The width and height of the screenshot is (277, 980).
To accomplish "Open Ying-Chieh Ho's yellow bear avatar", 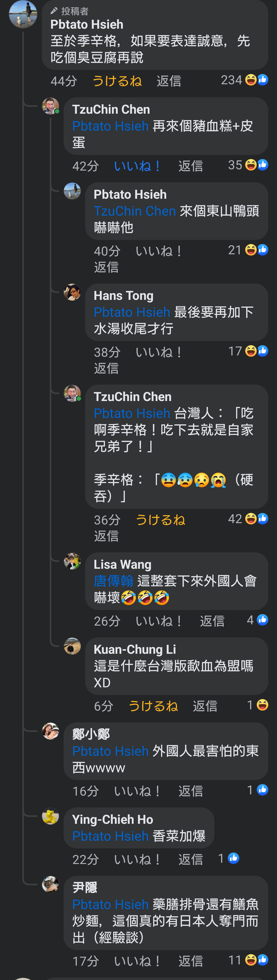I will coord(50,816).
